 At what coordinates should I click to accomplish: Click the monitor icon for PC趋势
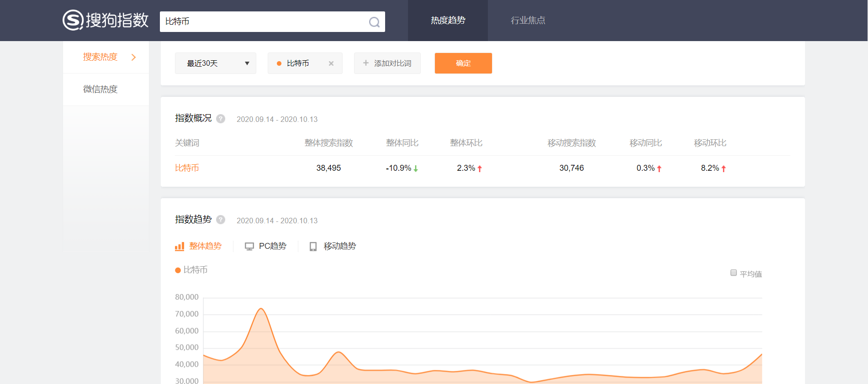[x=249, y=247]
